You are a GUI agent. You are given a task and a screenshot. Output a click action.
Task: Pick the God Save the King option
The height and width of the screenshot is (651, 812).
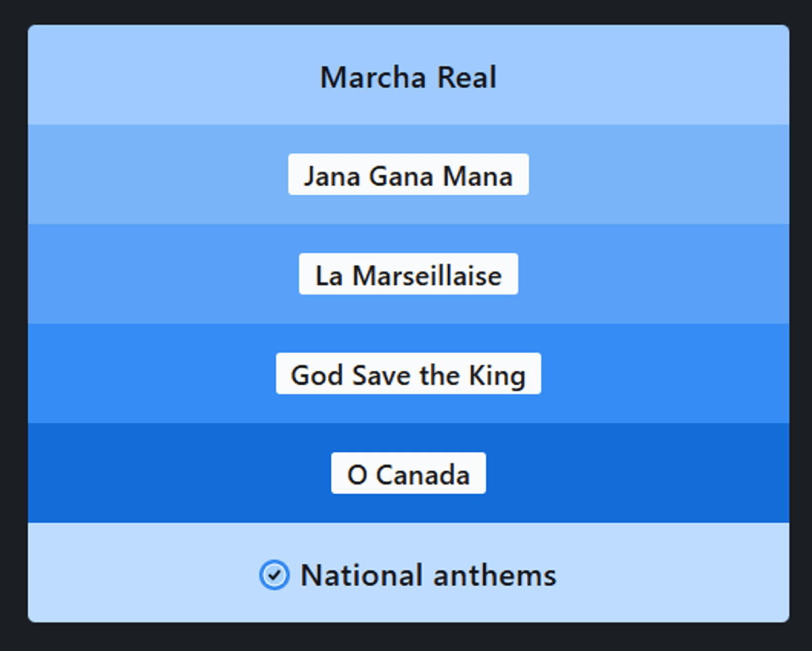coord(408,374)
